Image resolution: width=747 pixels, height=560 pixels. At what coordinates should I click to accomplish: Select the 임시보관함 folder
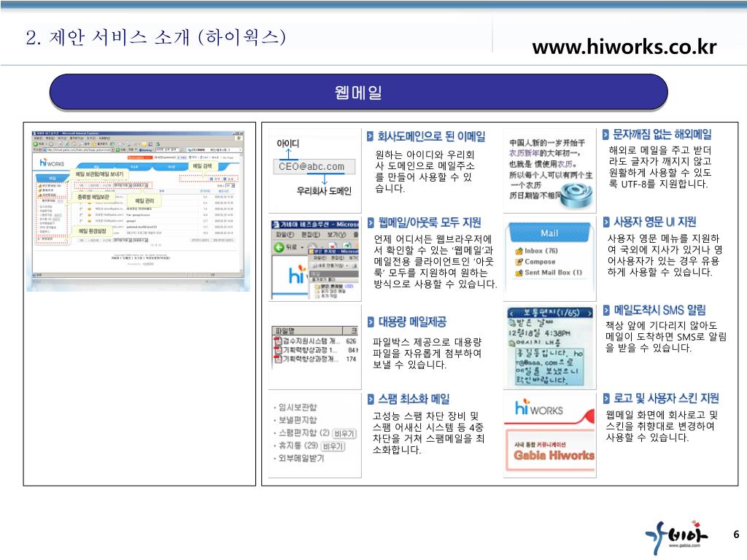(x=298, y=408)
